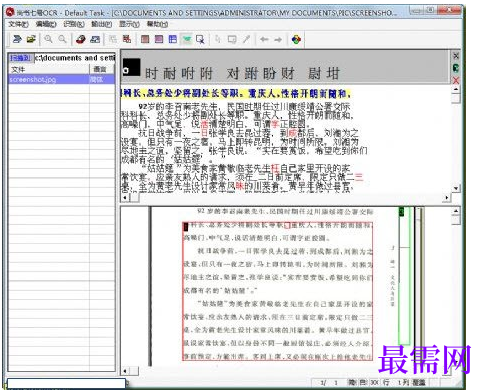490x391 pixels.
Task: Click the magnifier-over-page selection icon
Action: tap(200, 39)
